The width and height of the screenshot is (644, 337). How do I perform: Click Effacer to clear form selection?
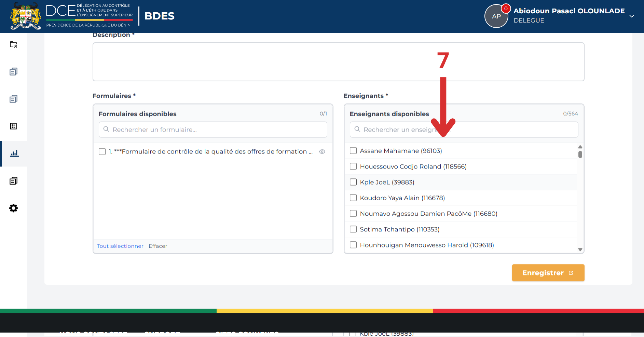[x=158, y=246]
